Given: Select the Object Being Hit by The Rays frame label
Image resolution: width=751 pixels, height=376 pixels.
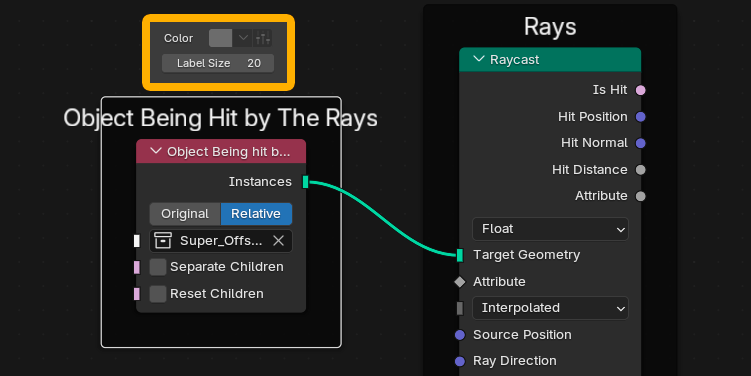Looking at the screenshot, I should point(221,118).
